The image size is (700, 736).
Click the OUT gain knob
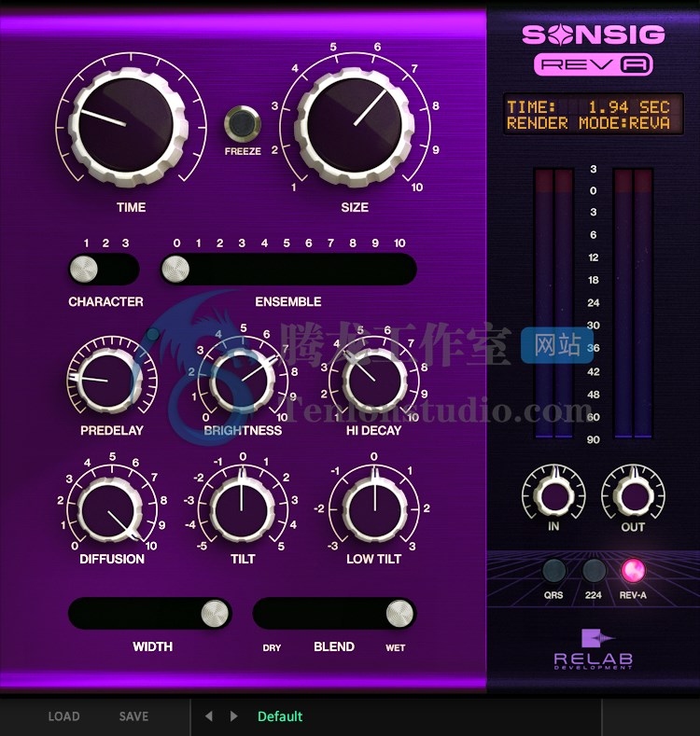[633, 494]
